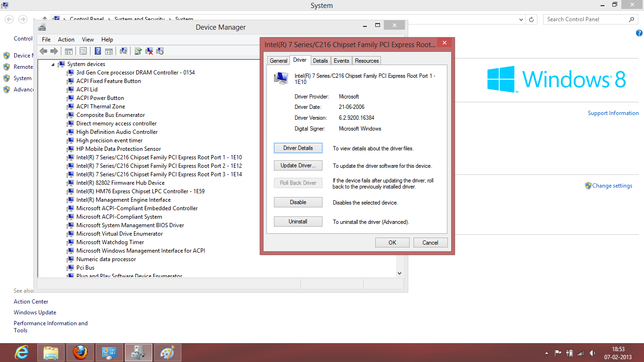Open the Support Information link
The image size is (644, 362).
613,113
